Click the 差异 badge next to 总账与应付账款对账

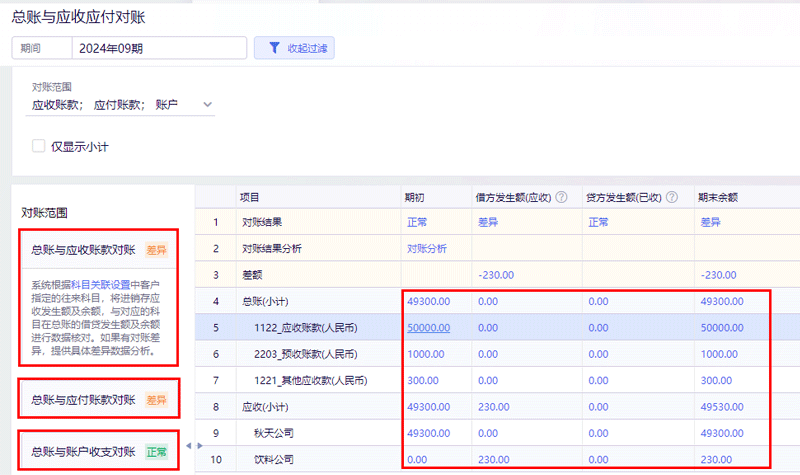tap(157, 399)
